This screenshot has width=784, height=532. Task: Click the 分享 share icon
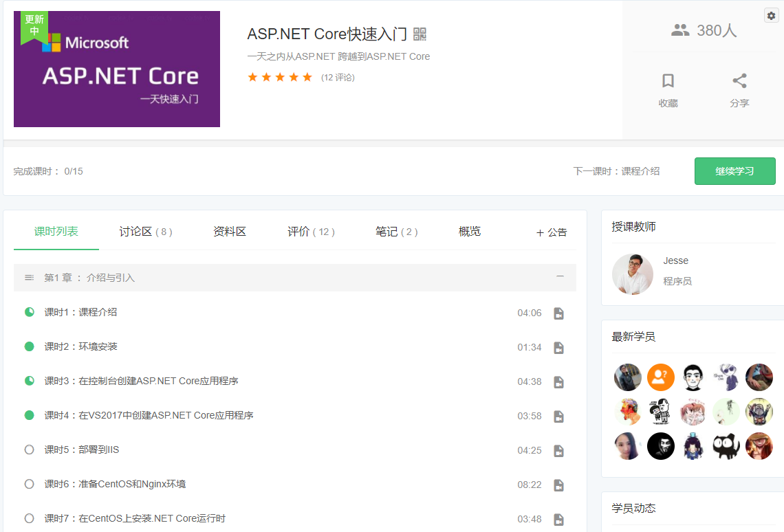click(x=739, y=80)
